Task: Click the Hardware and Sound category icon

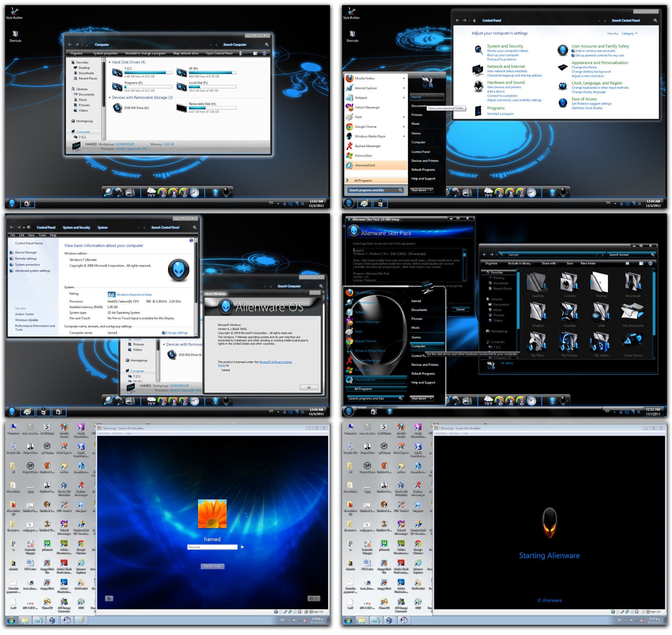Action: (x=478, y=86)
